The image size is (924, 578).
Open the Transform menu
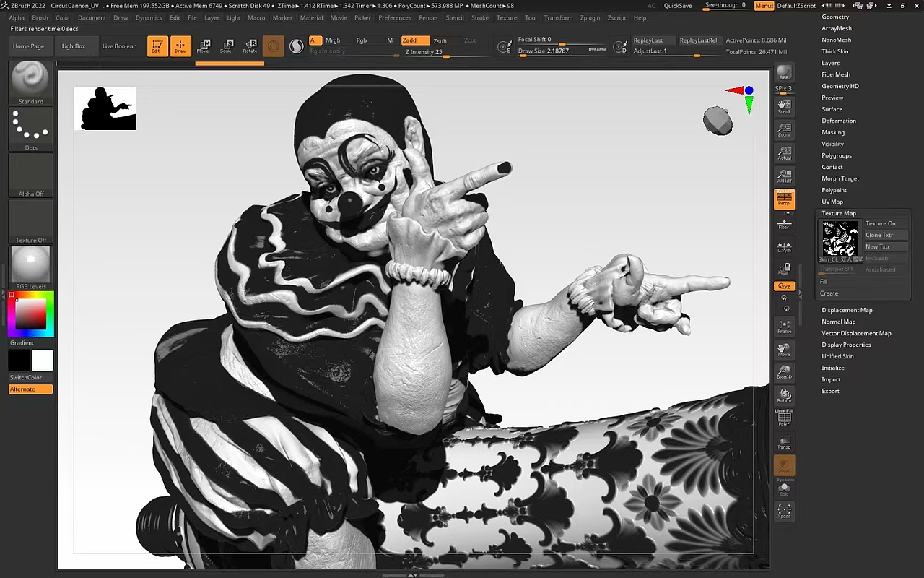pyautogui.click(x=558, y=17)
